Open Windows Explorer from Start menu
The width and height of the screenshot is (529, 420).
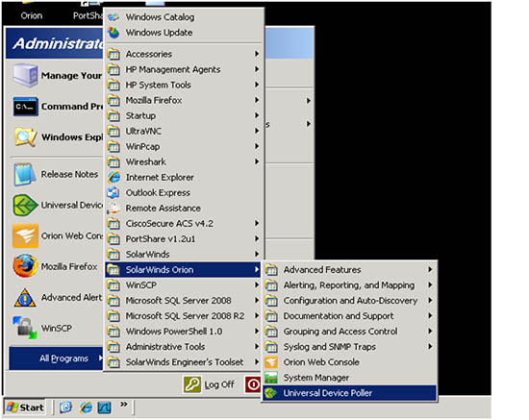coord(58,137)
